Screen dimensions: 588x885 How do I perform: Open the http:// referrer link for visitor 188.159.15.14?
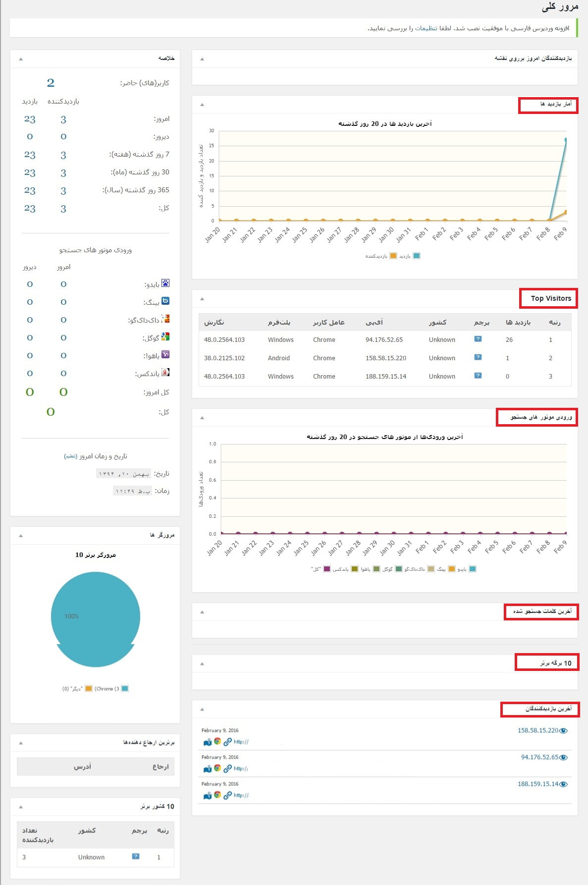pos(241,795)
